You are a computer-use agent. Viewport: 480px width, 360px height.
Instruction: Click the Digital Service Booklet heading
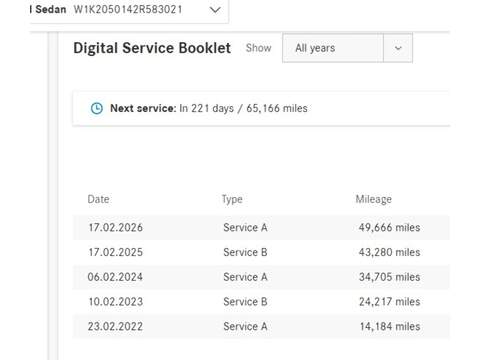coord(152,48)
